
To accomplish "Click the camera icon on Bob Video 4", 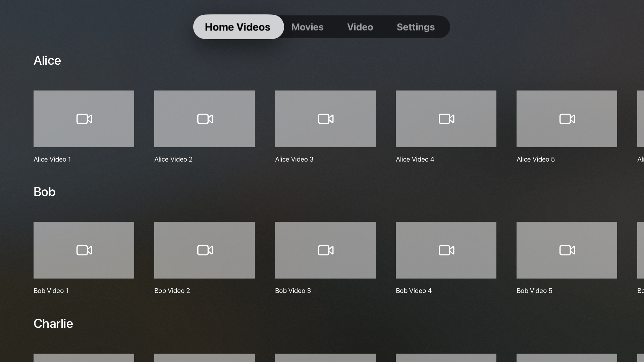I will pos(446,250).
